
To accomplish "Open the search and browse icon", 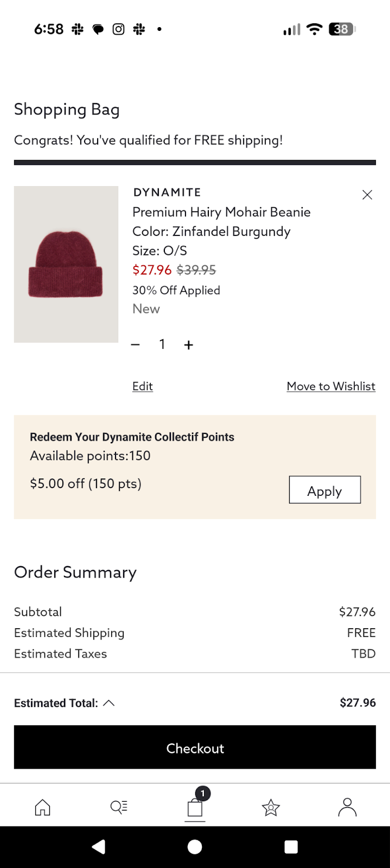I will (119, 807).
